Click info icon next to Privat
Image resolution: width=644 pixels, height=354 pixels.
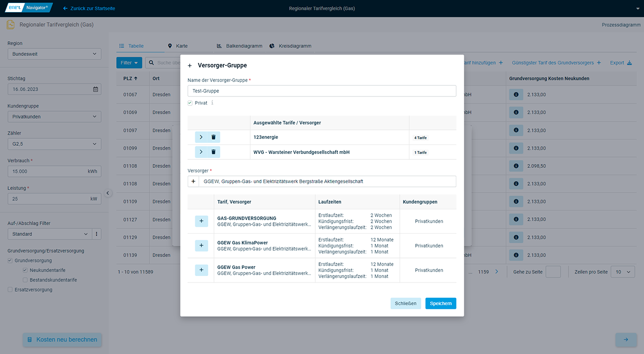pos(212,103)
